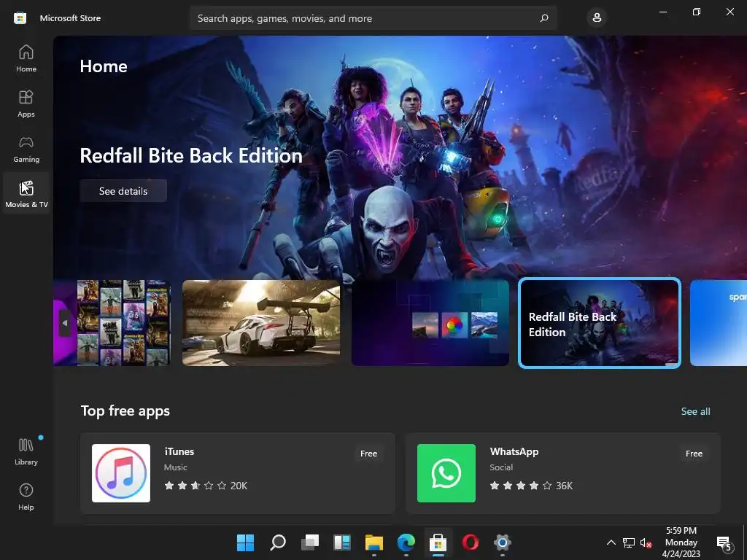Open the iTunes app icon

click(x=121, y=473)
